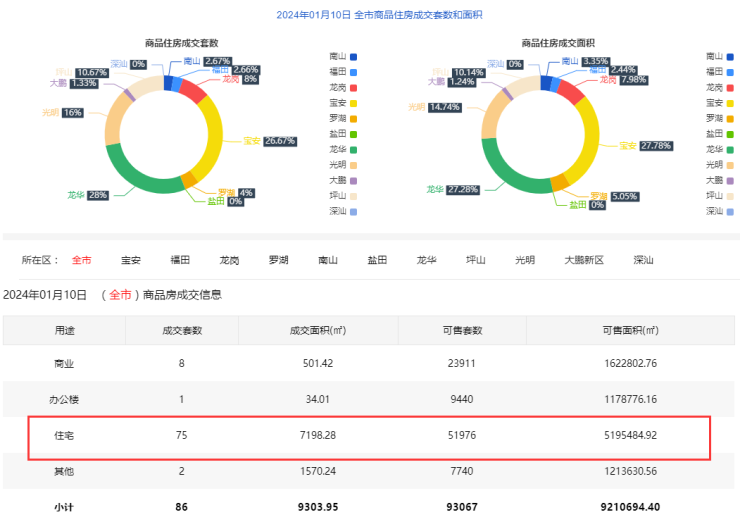740x529 pixels.
Task: Click the 成交面积(㎡) column header
Action: coord(317,330)
